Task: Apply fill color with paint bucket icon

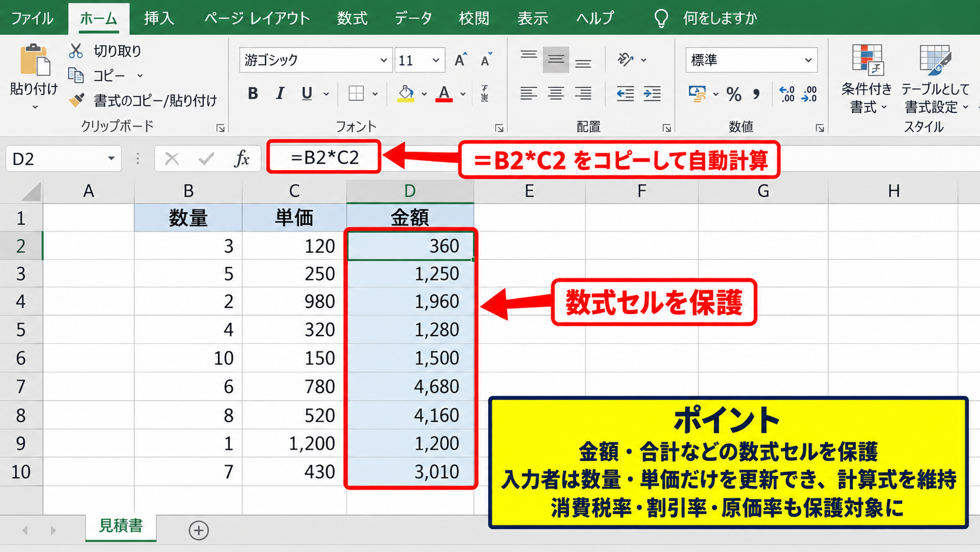Action: (x=406, y=93)
